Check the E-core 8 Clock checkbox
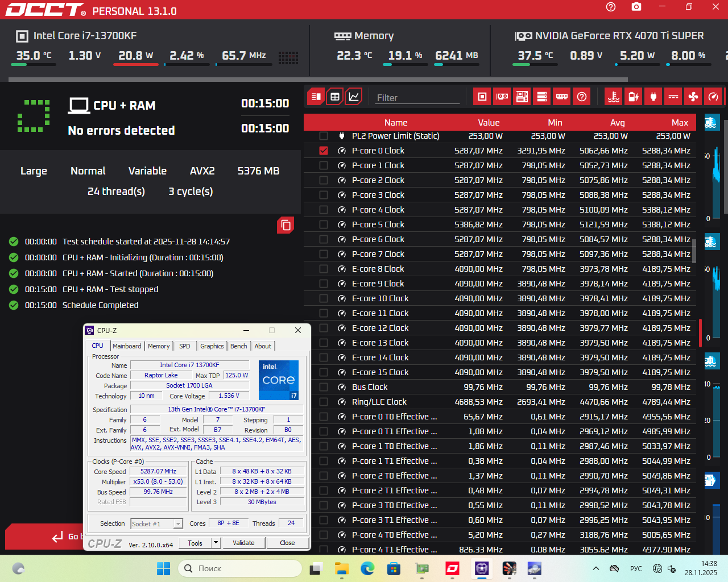728x582 pixels. point(324,269)
